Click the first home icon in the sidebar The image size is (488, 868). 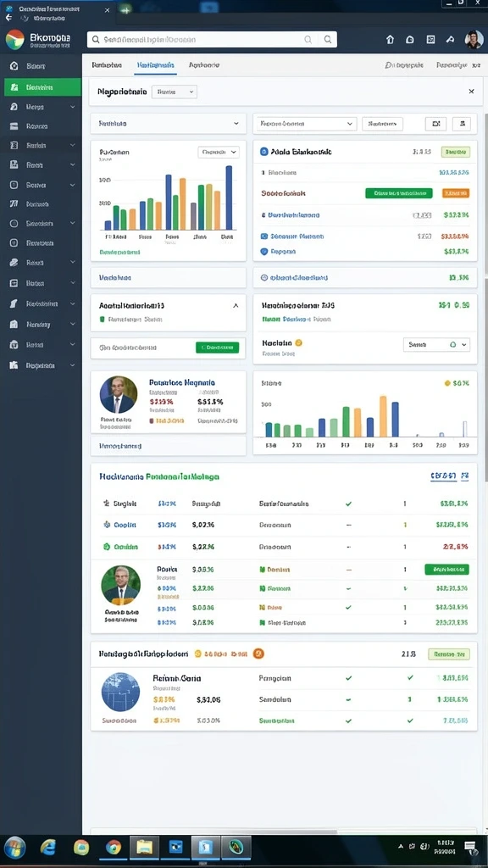(x=14, y=66)
